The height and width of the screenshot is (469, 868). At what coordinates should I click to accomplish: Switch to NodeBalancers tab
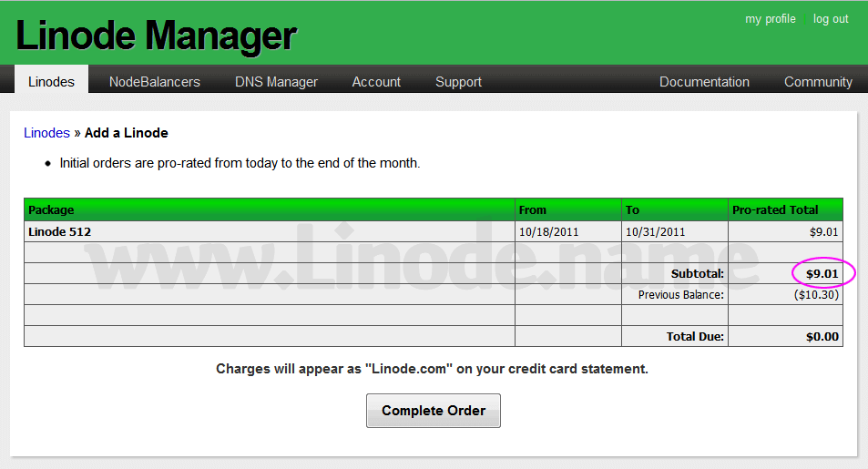[155, 81]
